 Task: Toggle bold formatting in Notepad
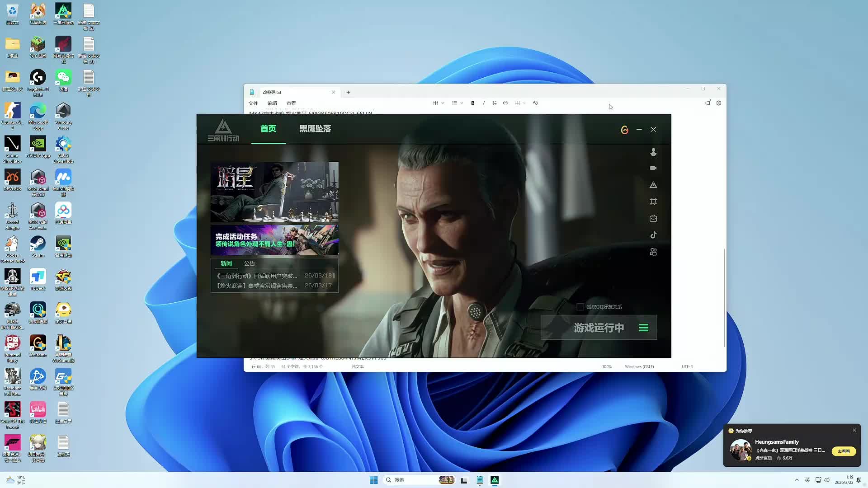coord(472,103)
